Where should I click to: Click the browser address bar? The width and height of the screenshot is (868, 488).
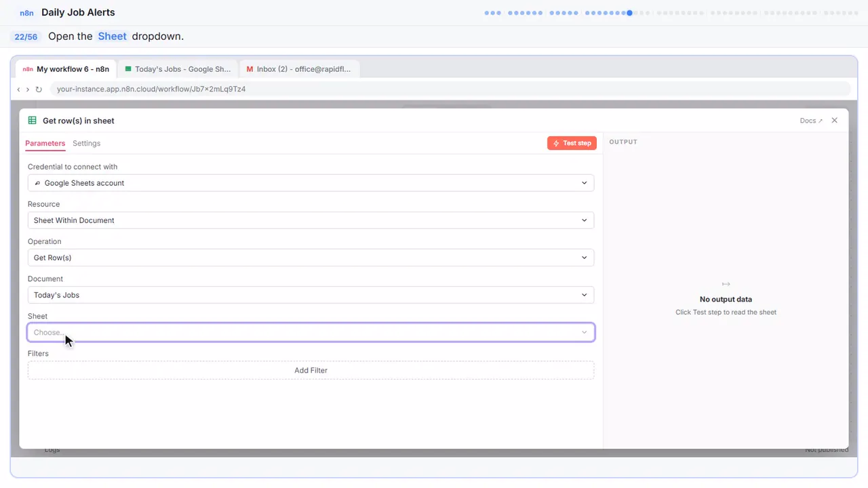coord(450,89)
